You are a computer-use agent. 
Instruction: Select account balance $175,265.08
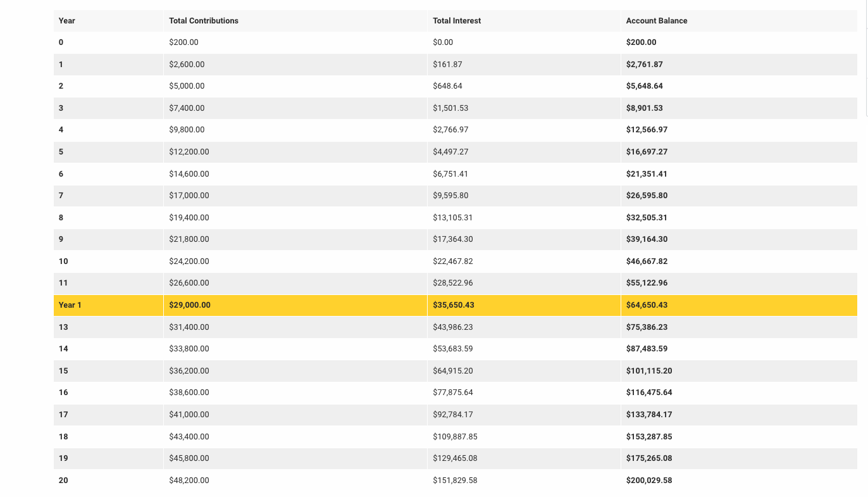[649, 458]
